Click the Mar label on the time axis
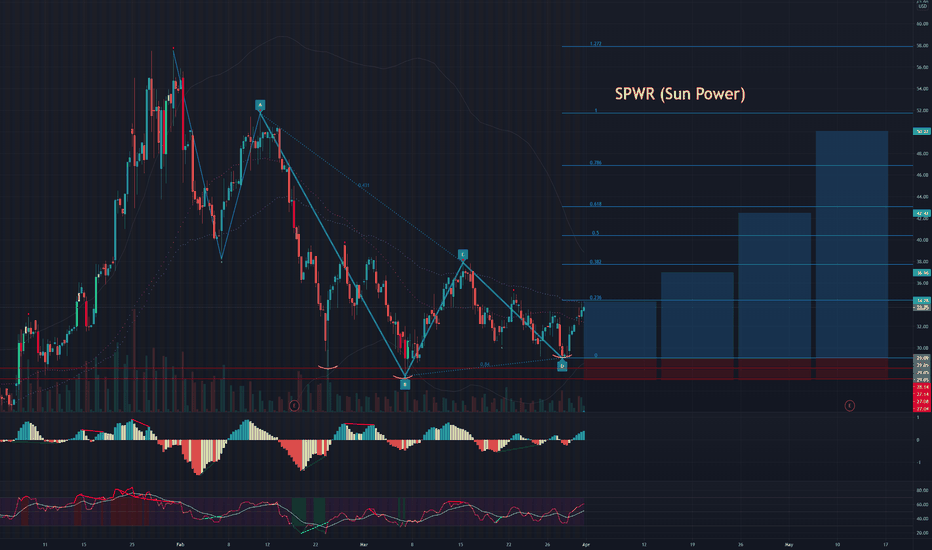This screenshot has height=550, width=932. [x=364, y=544]
